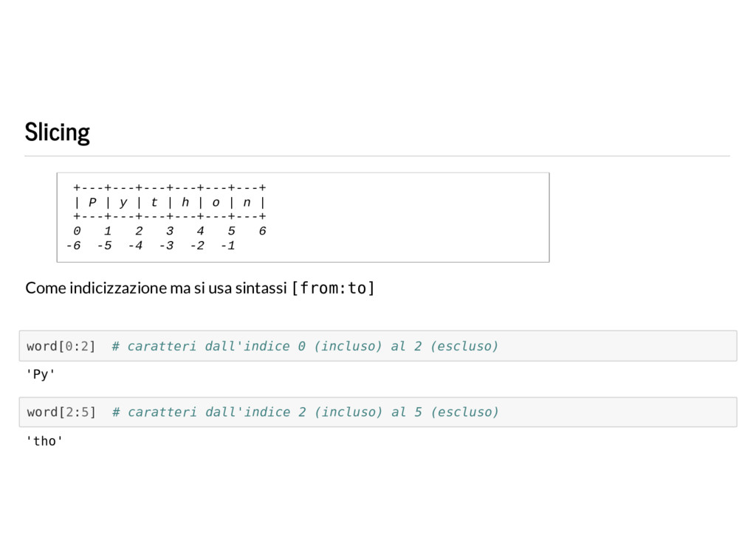Click the [from:to] syntax text
Image resolution: width=756 pixels, height=551 pixels.
point(333,288)
